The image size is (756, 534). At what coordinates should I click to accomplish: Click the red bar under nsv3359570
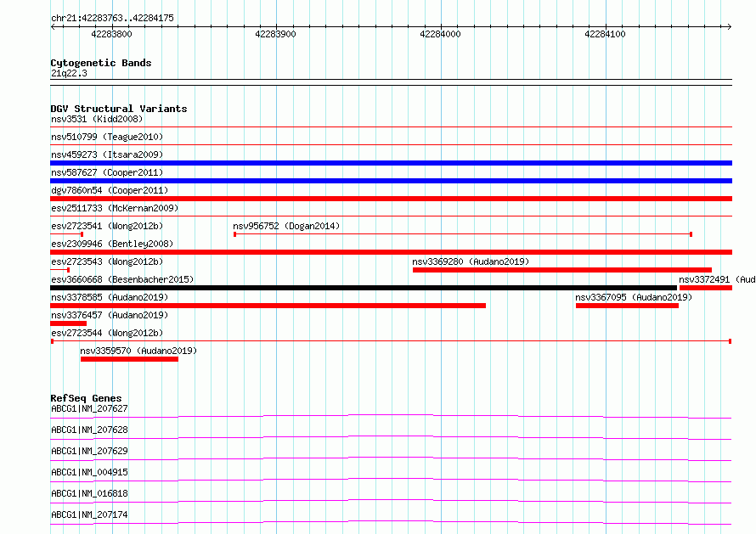pyautogui.click(x=129, y=359)
